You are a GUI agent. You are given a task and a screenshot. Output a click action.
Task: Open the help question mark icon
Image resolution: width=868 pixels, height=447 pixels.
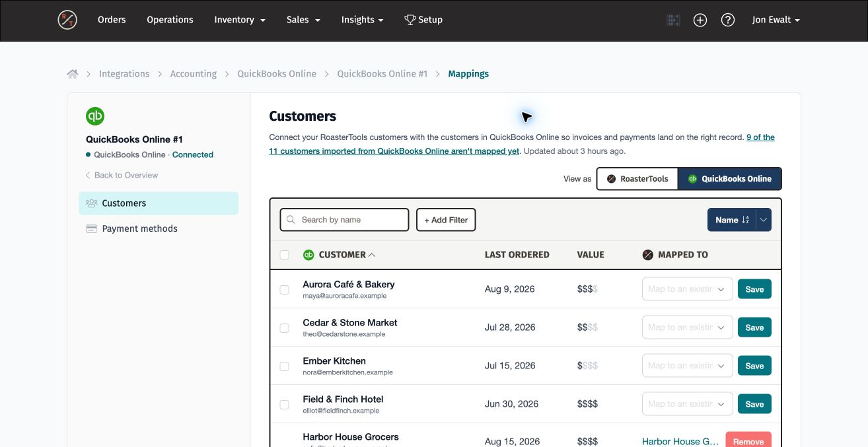coord(728,20)
